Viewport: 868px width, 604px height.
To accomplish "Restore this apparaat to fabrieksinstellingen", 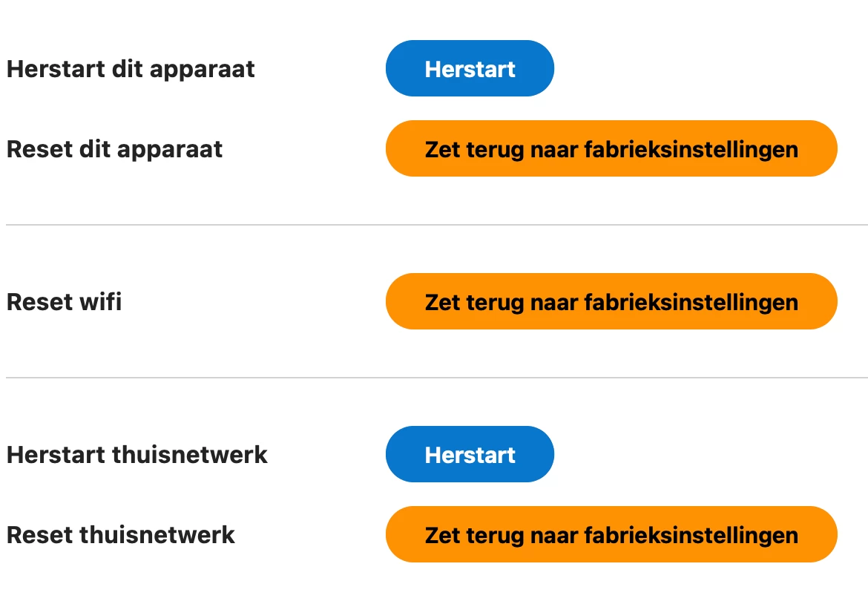I will coord(611,149).
